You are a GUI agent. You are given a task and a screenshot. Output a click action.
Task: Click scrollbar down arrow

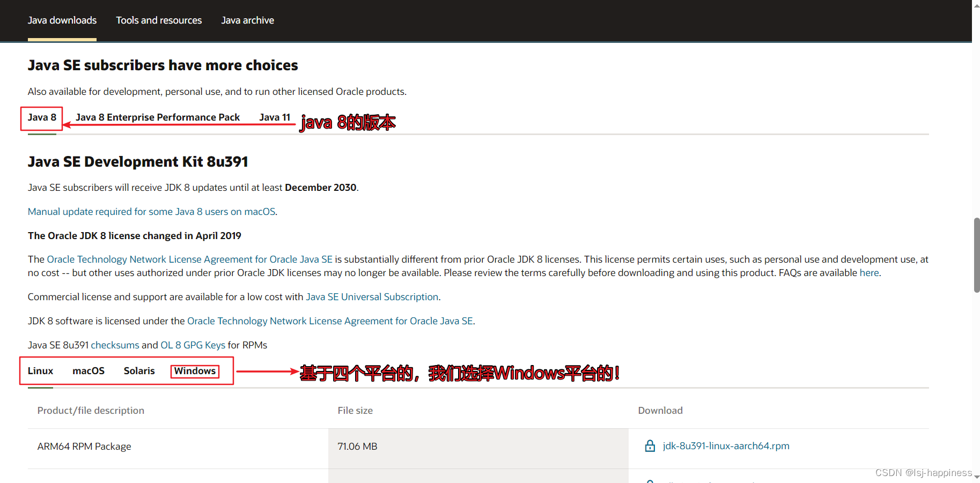pos(977,477)
